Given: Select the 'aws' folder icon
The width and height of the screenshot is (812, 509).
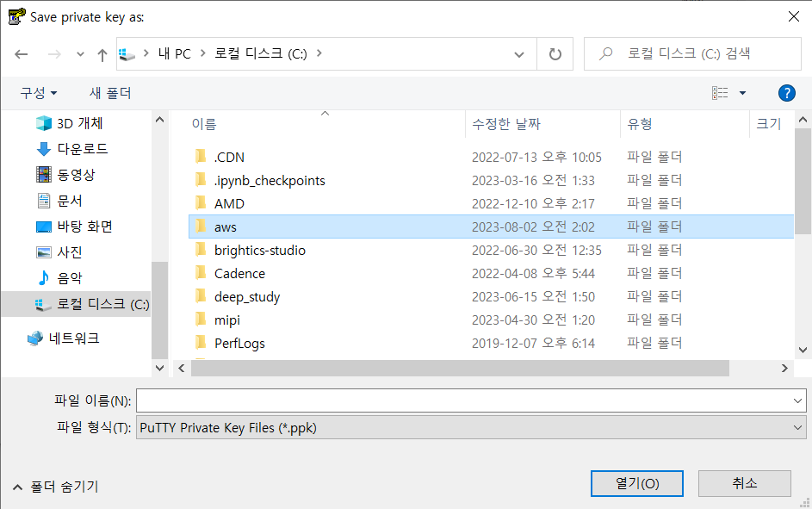Looking at the screenshot, I should [201, 227].
